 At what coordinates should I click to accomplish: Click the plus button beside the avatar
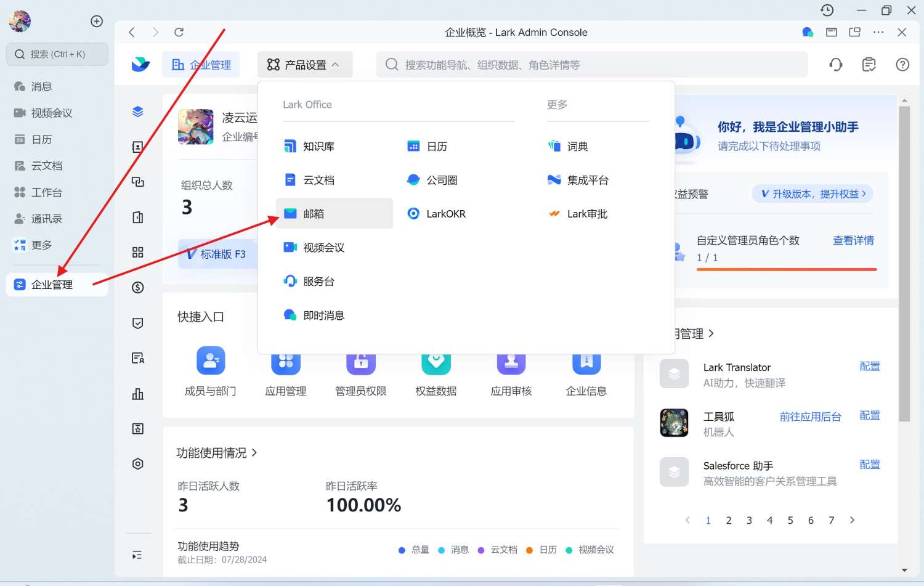(x=97, y=21)
